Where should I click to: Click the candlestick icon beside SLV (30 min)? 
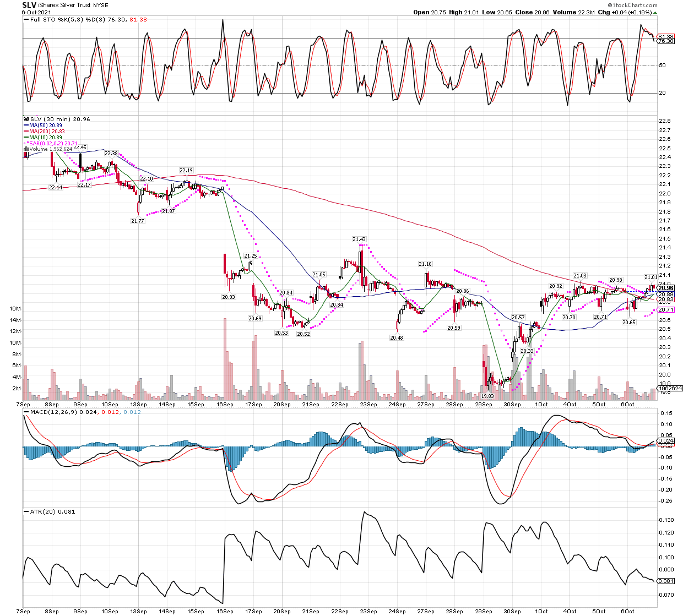coord(25,119)
